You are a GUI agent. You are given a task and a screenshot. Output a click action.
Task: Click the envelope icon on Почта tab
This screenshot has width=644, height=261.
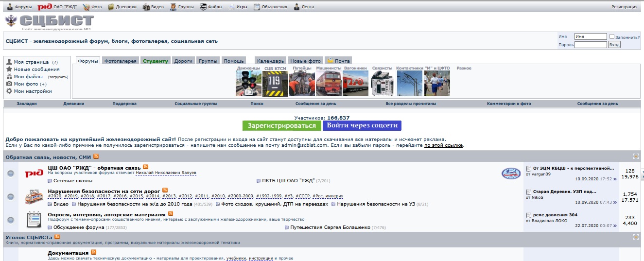pyautogui.click(x=330, y=61)
